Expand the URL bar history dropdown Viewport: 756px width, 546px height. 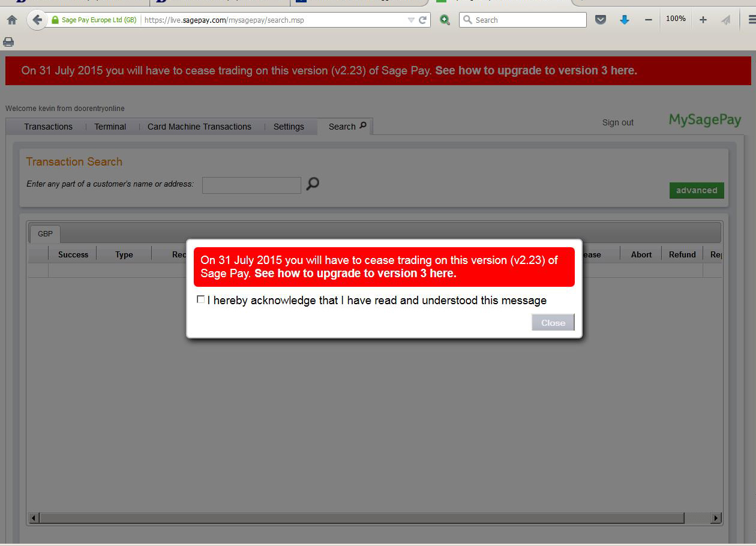click(x=411, y=20)
